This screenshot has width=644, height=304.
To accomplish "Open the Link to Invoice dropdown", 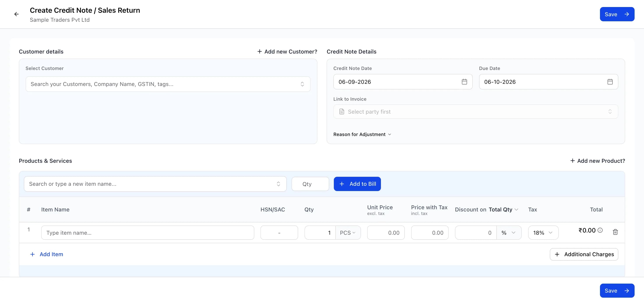I will click(x=476, y=112).
